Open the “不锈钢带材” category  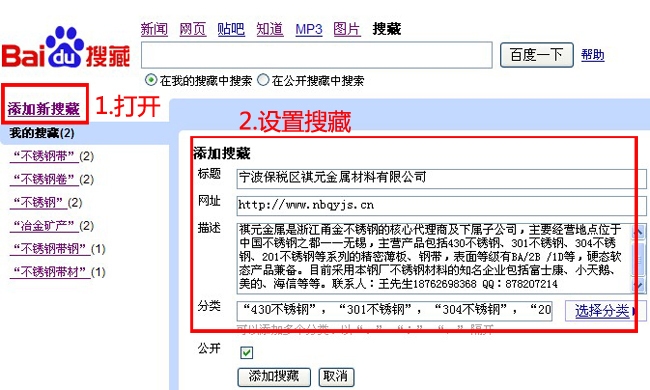(50, 272)
